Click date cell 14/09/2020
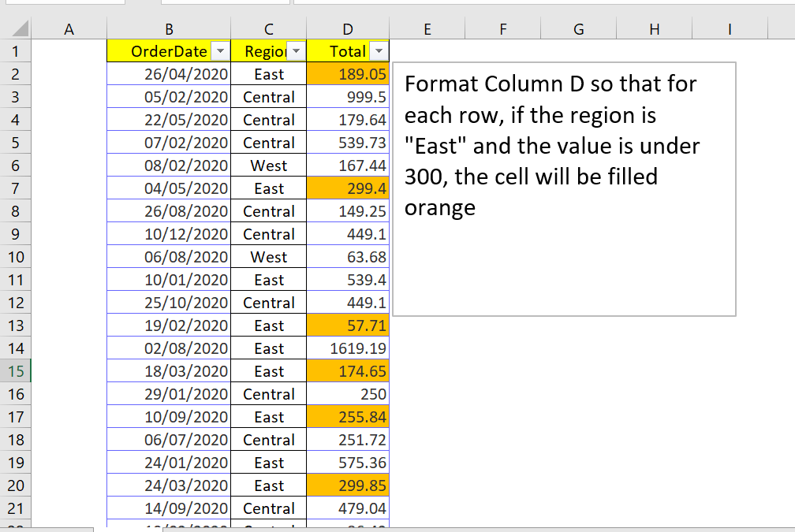 click(169, 508)
